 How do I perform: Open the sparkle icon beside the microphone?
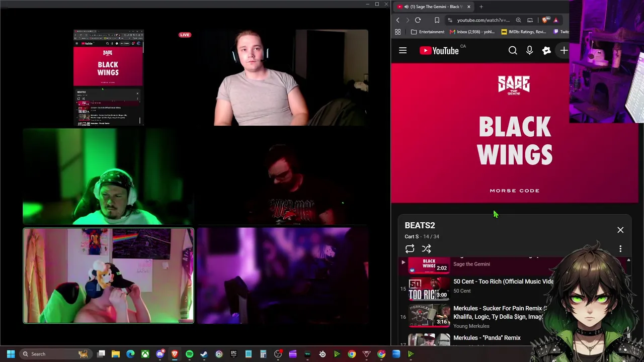(546, 50)
